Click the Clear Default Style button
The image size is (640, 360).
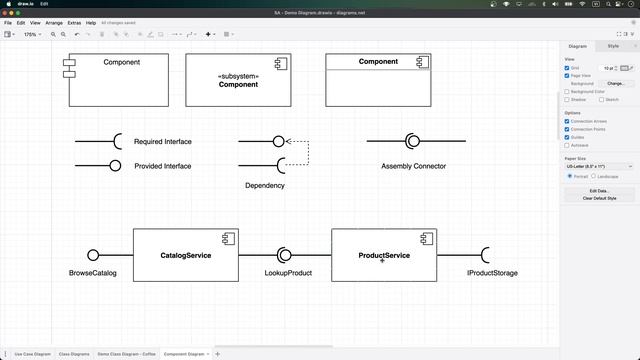tap(599, 198)
